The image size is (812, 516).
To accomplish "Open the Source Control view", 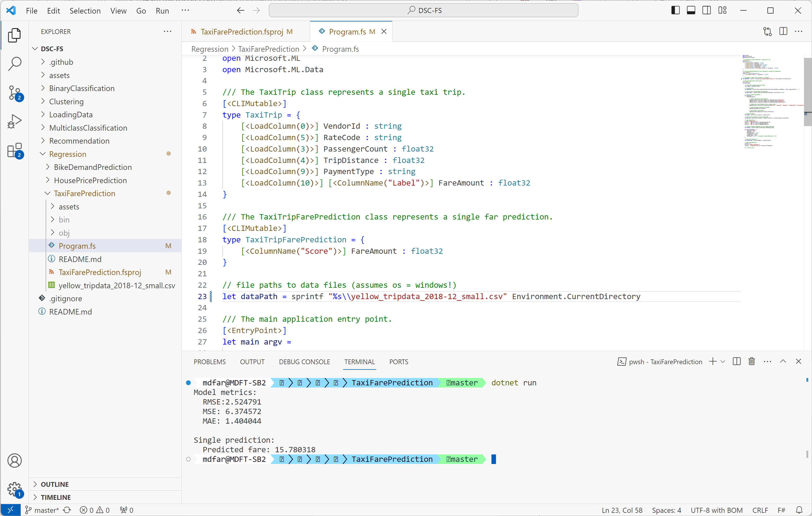I will coord(15,93).
